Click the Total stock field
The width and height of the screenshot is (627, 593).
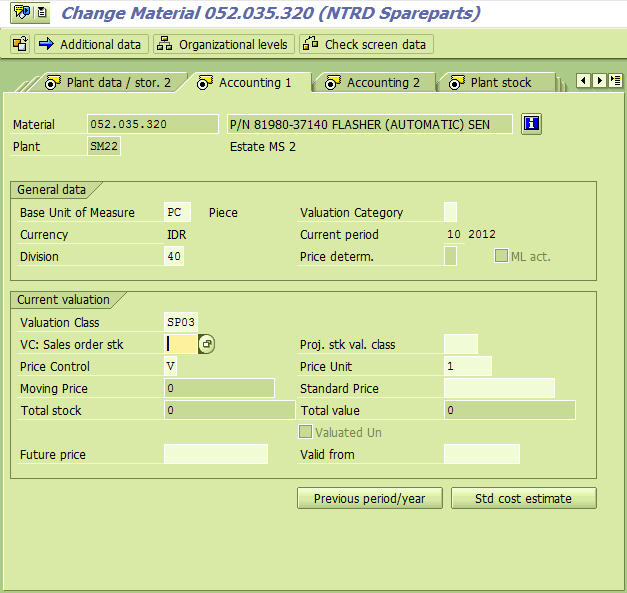pos(230,410)
